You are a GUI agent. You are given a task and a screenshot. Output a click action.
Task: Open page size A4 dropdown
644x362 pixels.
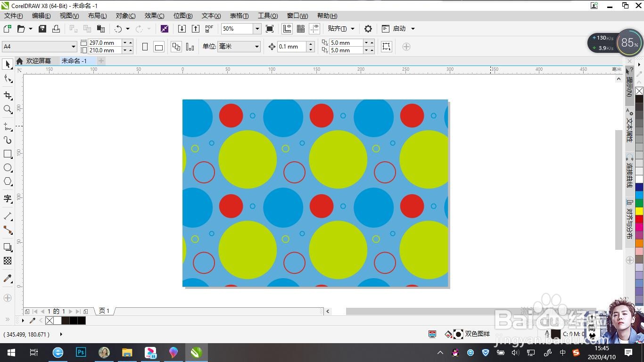pyautogui.click(x=74, y=47)
